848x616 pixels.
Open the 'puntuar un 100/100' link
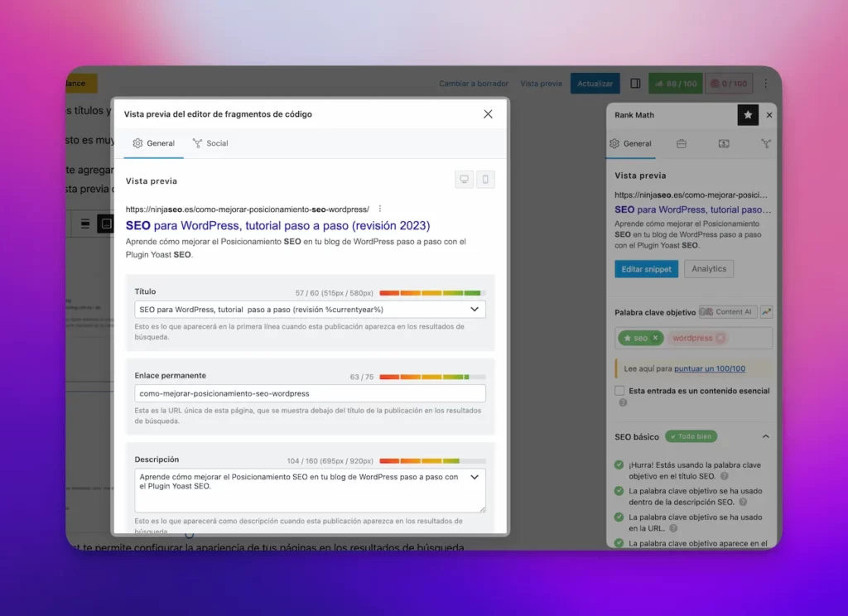point(709,368)
